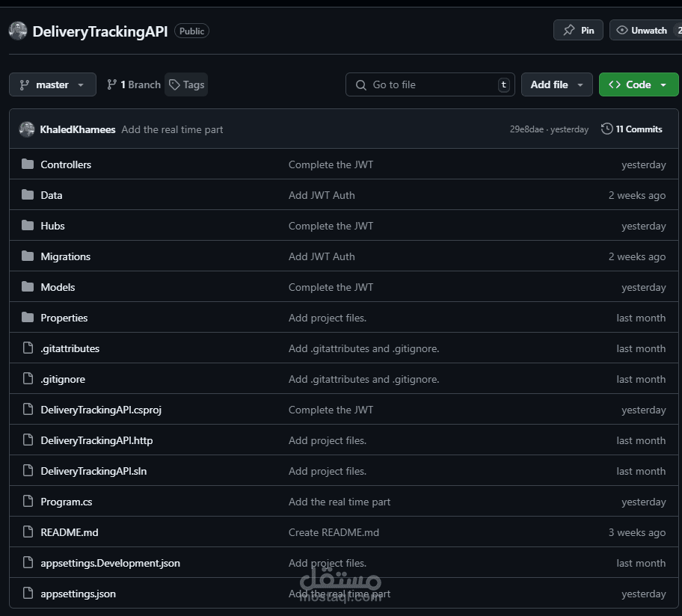Click the README.md file icon

tap(28, 532)
